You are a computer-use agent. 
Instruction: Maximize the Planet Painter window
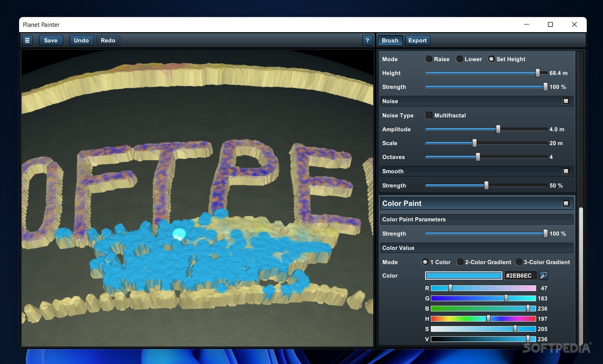550,24
